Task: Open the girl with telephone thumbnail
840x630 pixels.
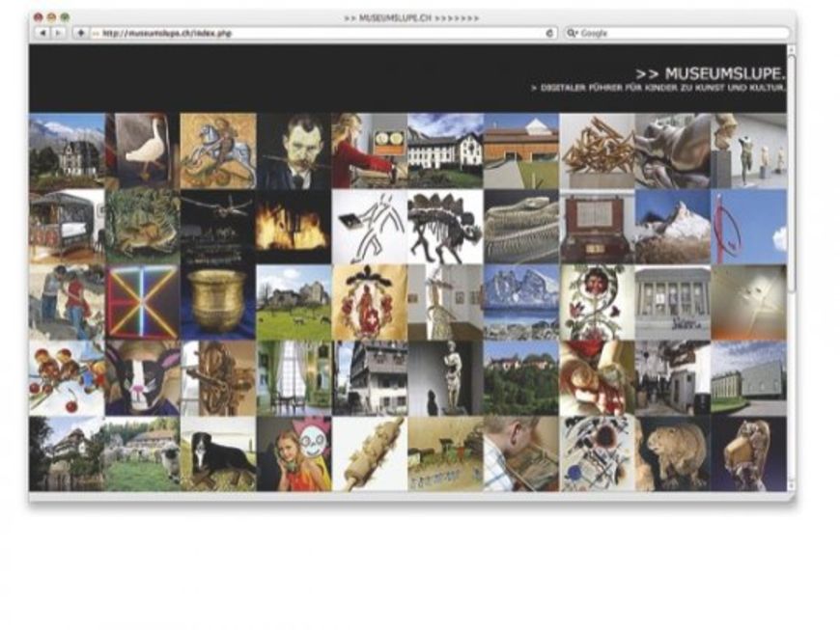Action: [294, 453]
